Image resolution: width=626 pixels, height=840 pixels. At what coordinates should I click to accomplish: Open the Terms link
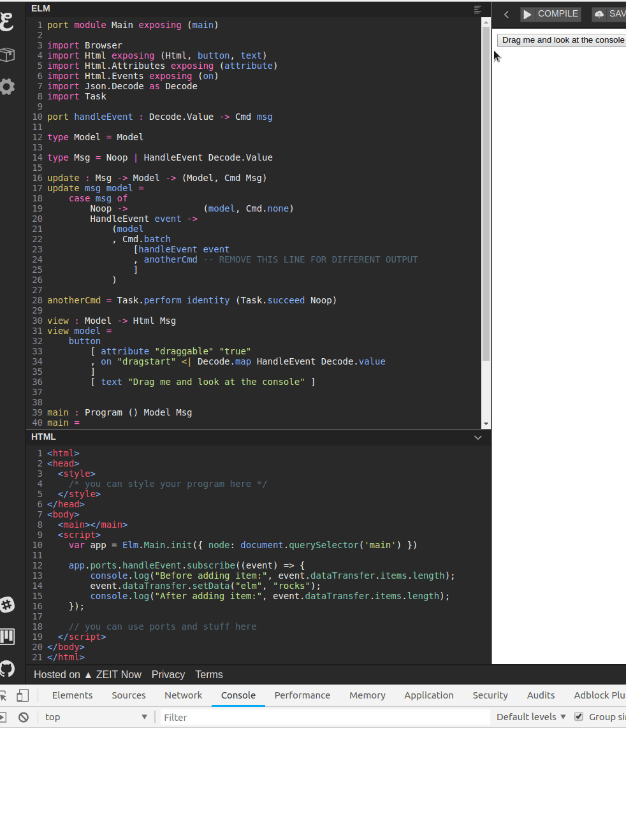click(209, 675)
